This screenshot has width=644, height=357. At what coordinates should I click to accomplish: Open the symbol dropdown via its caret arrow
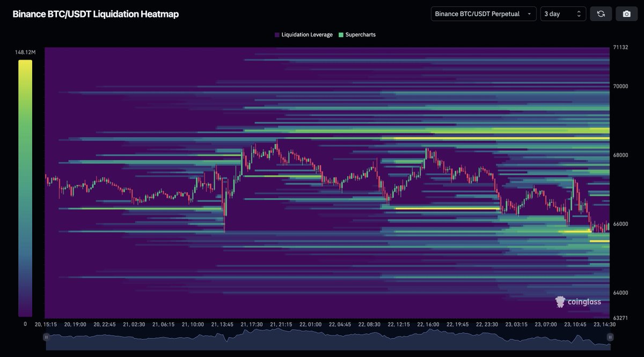point(529,13)
